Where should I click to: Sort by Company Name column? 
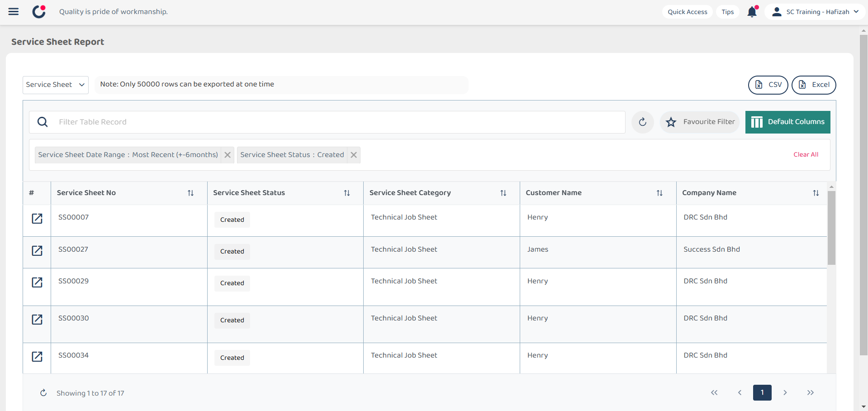[x=816, y=193]
